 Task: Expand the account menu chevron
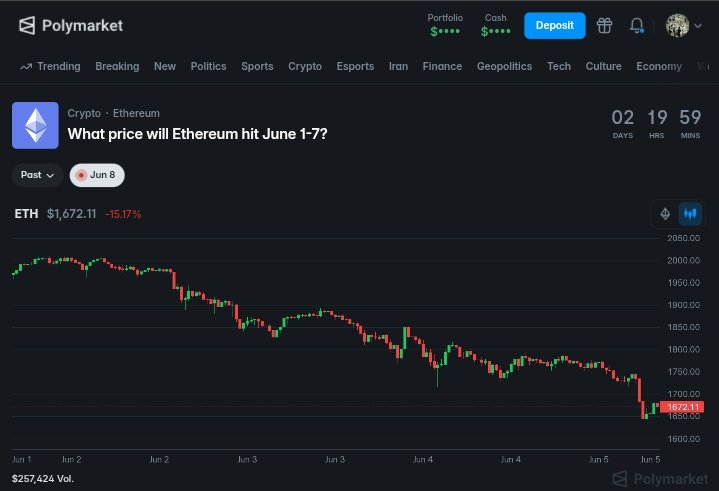click(698, 26)
